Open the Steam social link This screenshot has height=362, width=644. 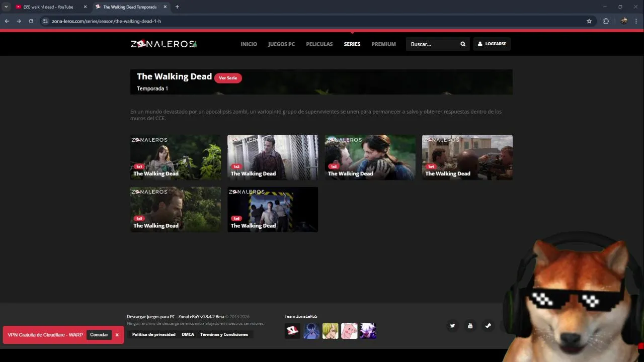coord(488,326)
